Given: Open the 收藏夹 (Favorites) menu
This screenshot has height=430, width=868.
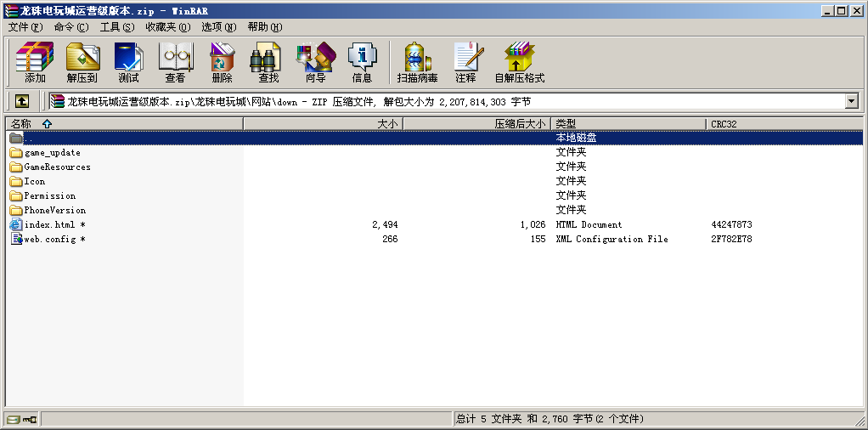Looking at the screenshot, I should 167,27.
